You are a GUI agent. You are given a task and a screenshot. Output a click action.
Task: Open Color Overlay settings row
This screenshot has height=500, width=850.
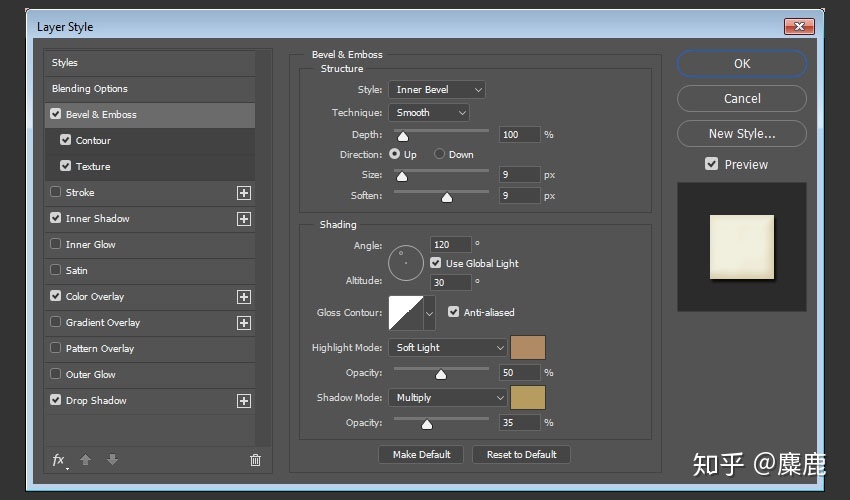tap(150, 297)
